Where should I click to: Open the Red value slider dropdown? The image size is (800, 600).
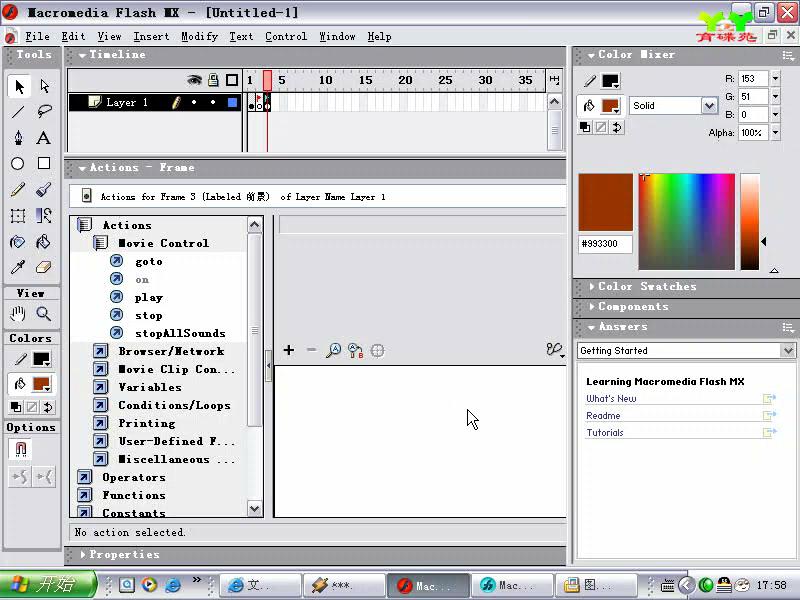(776, 79)
